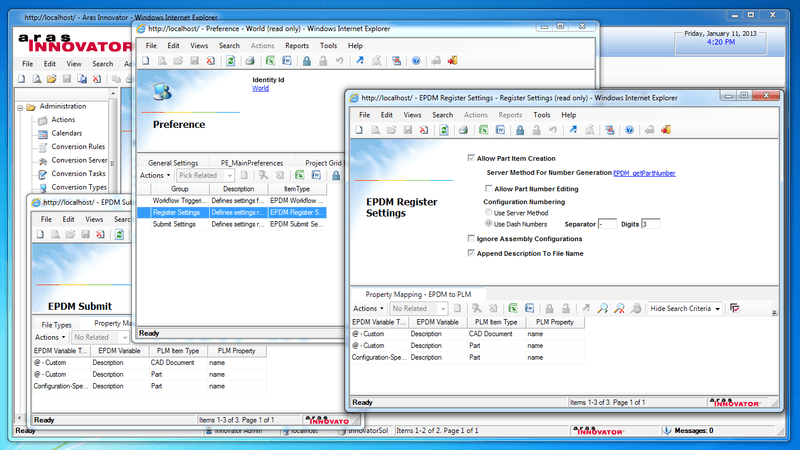Export Property Mapping grid to Word

pos(530,308)
